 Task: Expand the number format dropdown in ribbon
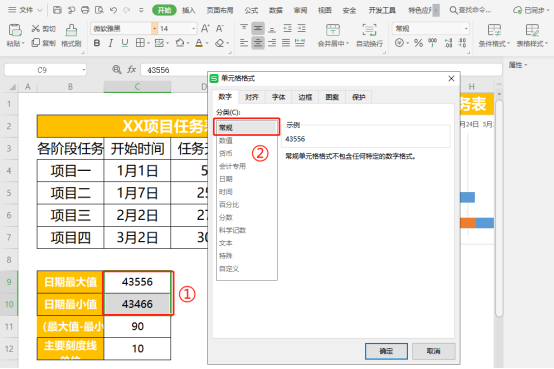[x=466, y=28]
